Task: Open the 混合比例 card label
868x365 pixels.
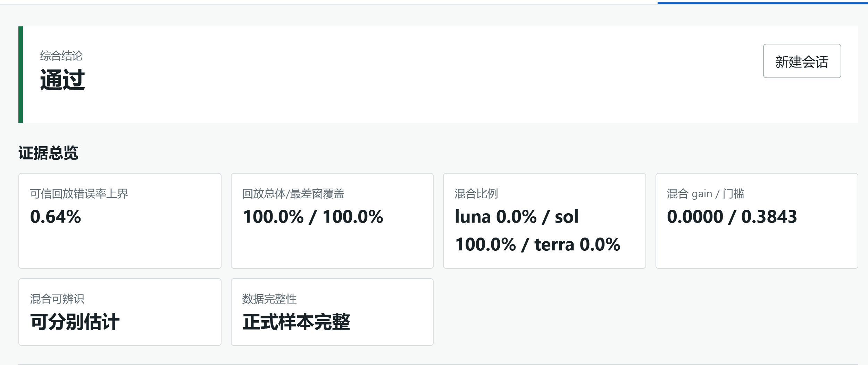Action: [x=476, y=193]
